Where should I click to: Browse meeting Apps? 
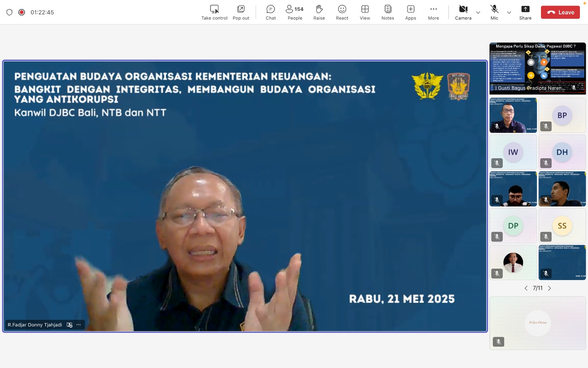pyautogui.click(x=410, y=11)
